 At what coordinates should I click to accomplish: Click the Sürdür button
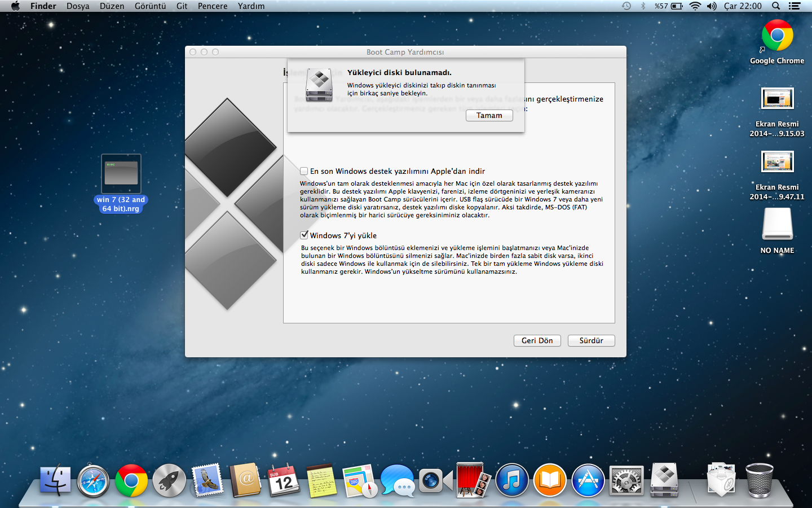coord(591,340)
